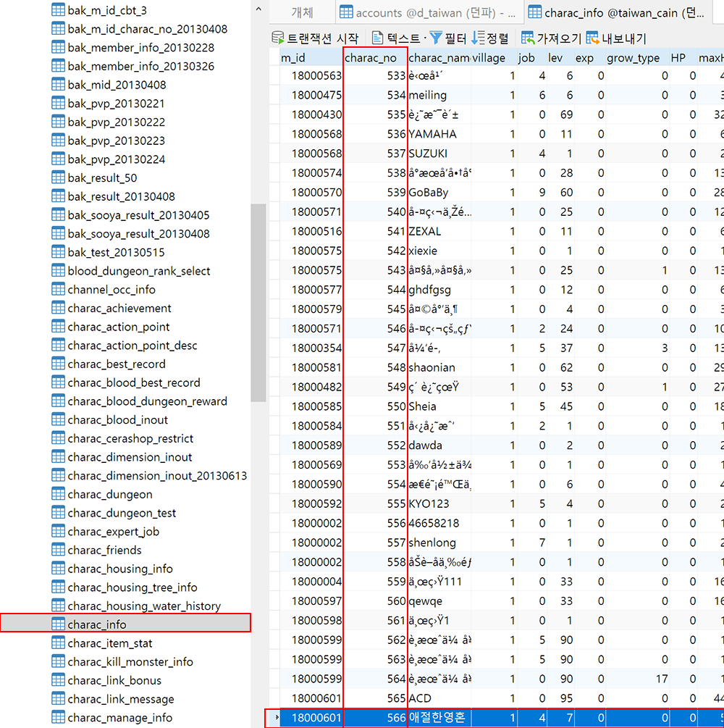Screen dimensions: 724x728
Task: Click the table icon beside bak_test_20130515
Action: coord(58,252)
